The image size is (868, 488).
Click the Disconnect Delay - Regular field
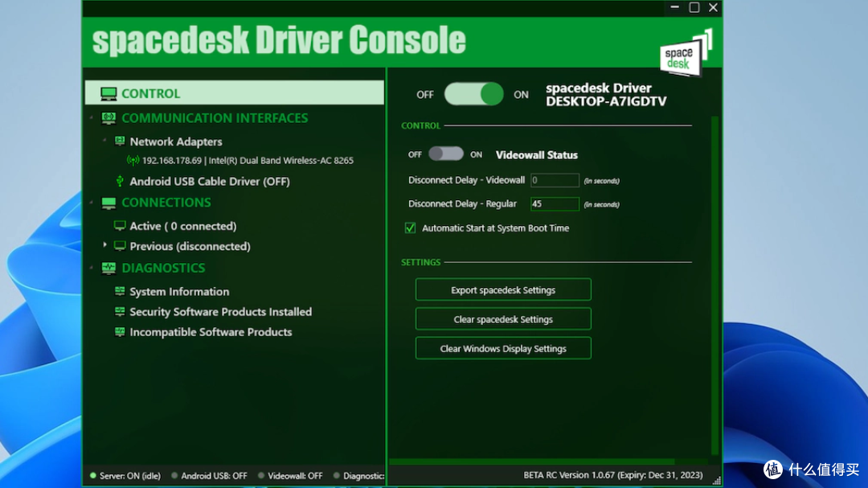tap(555, 204)
